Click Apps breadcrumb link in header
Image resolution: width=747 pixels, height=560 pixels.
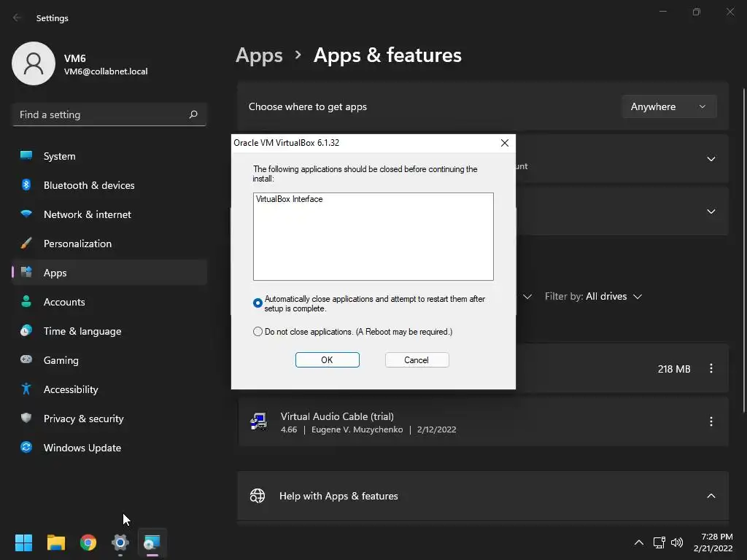point(259,55)
